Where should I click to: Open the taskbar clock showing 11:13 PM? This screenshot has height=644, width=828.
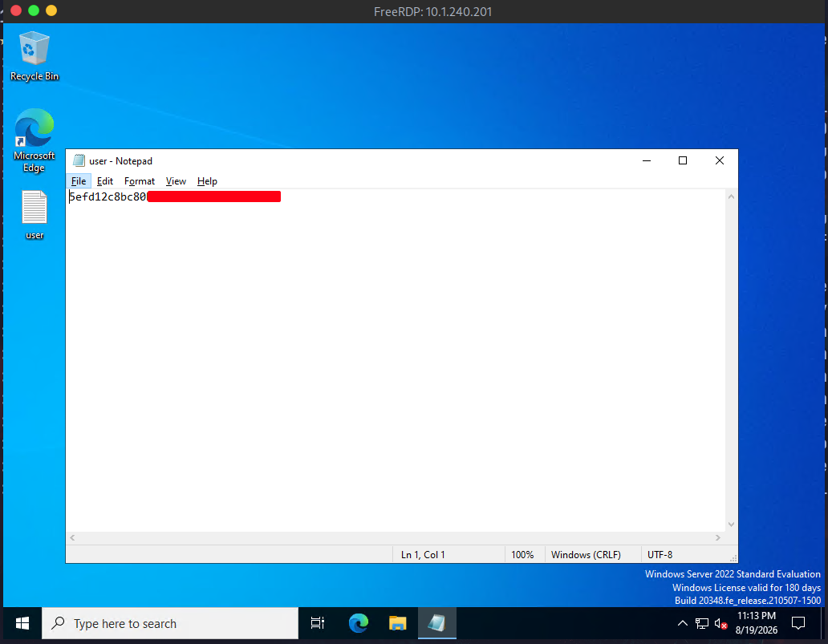click(756, 623)
